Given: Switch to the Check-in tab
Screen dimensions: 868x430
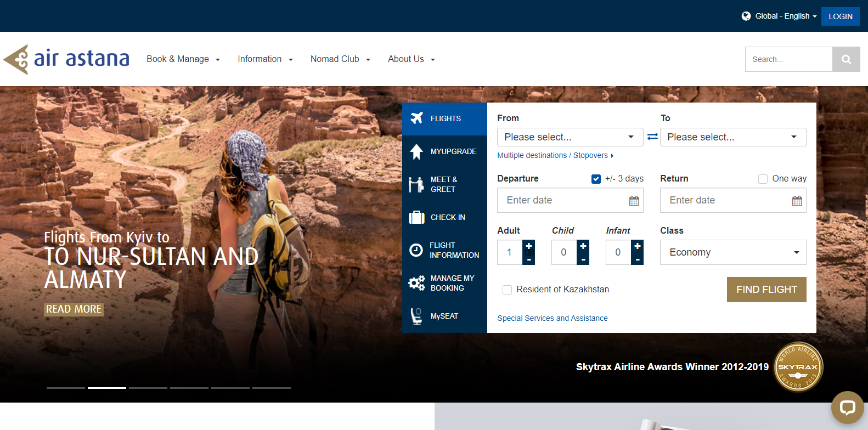Looking at the screenshot, I should click(444, 217).
